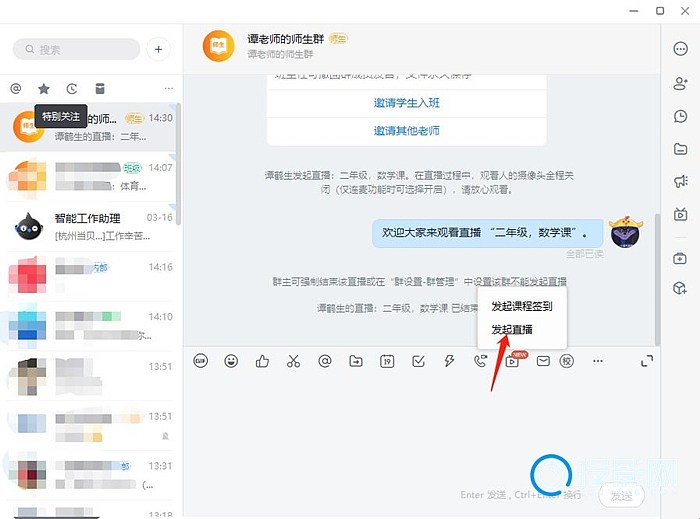This screenshot has width=700, height=519.
Task: Expand the message input box to fullscreen
Action: click(x=647, y=361)
